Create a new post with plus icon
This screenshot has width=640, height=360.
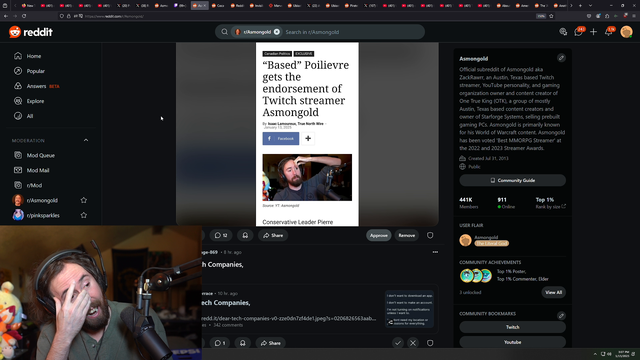tap(593, 32)
